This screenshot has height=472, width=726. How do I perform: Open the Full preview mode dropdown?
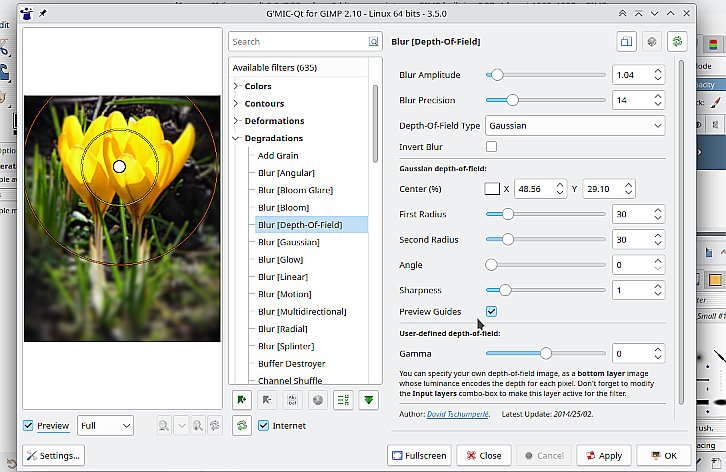[x=105, y=426]
